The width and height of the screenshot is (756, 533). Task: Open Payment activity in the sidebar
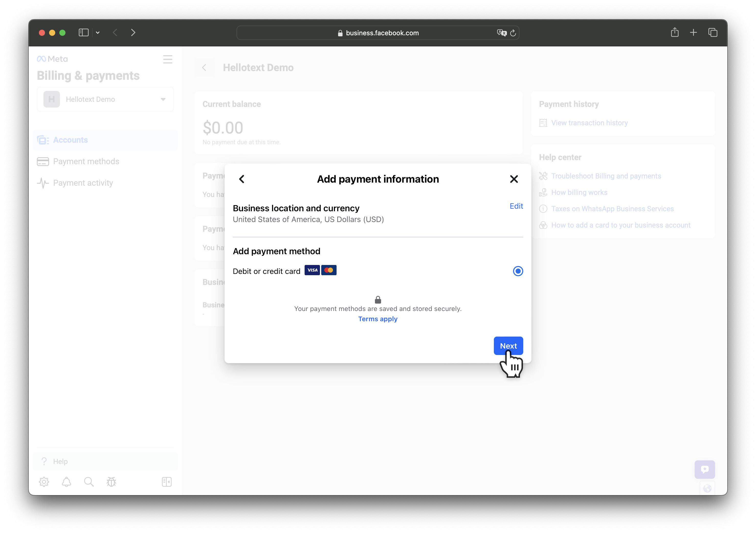[x=105, y=183]
